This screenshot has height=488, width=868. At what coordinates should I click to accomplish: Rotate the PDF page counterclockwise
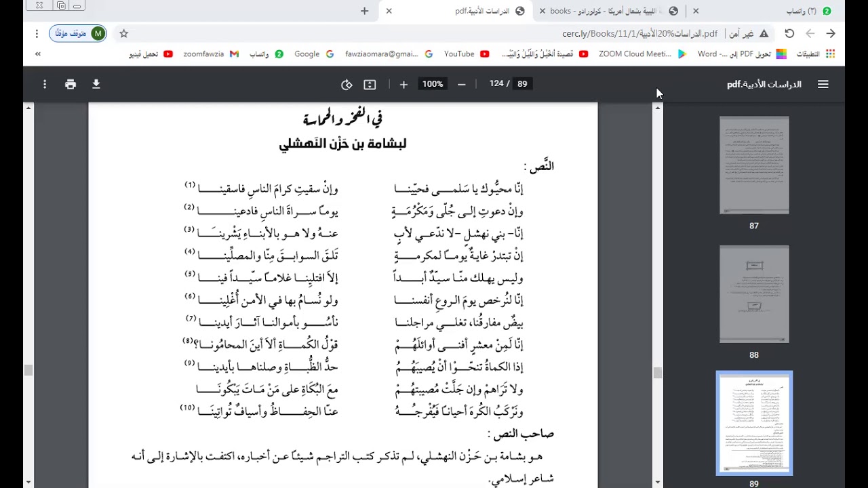tap(347, 84)
